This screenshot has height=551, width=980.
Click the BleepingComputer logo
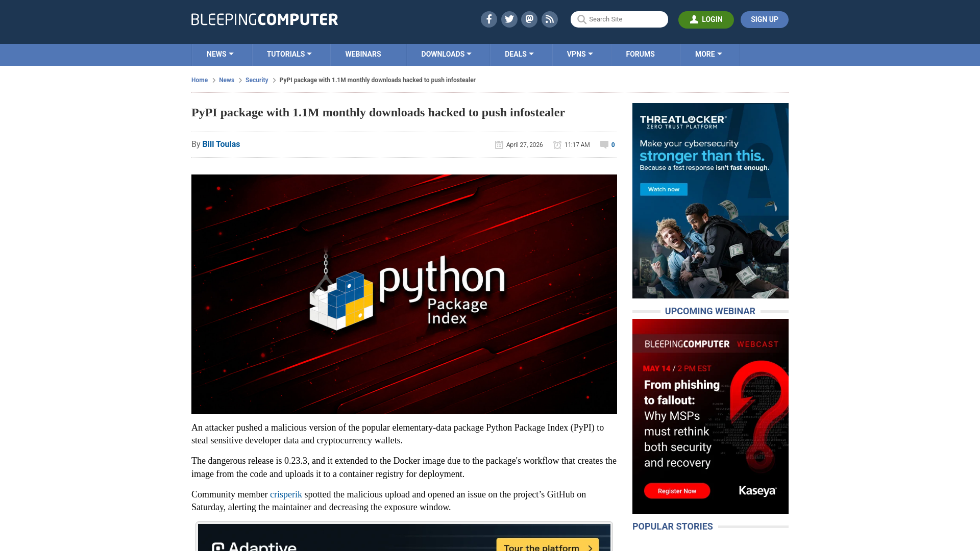pyautogui.click(x=264, y=19)
